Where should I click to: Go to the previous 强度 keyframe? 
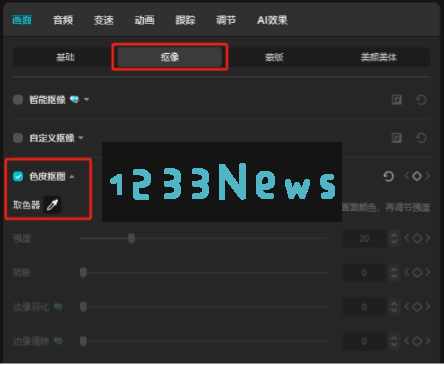pos(407,238)
